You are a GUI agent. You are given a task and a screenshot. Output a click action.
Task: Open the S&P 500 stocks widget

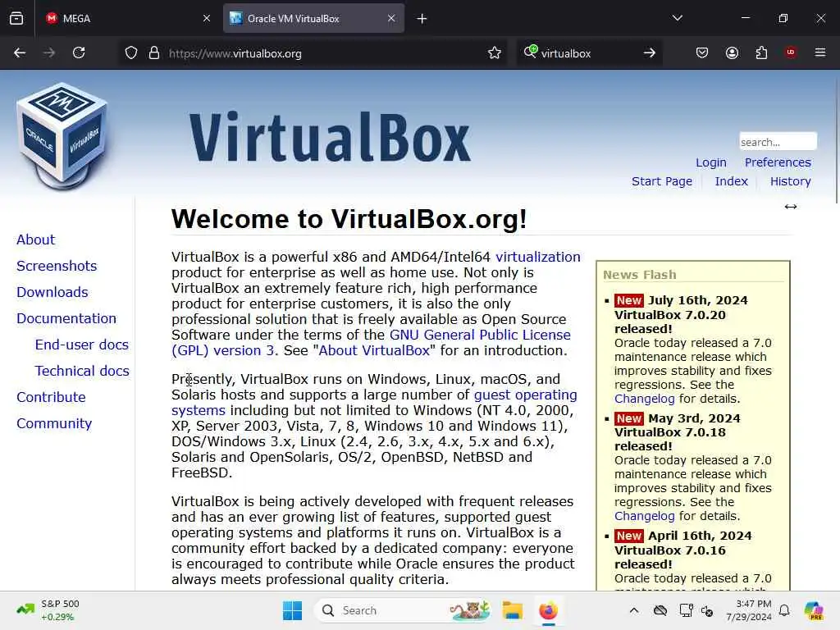48,610
